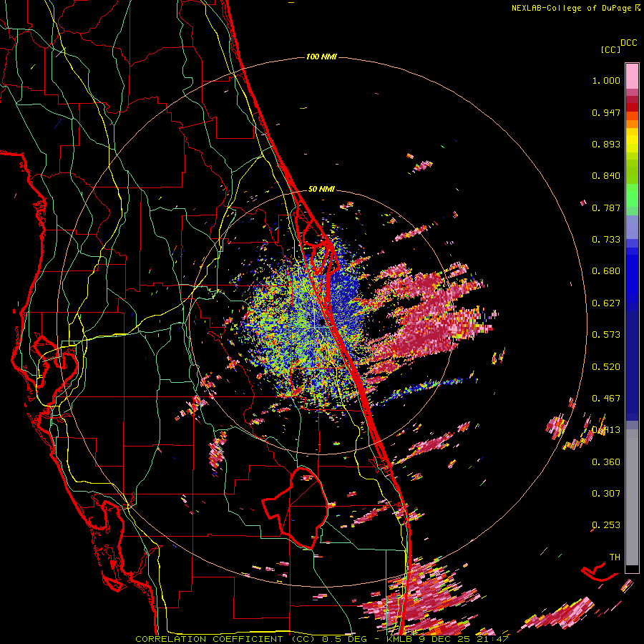Click the NEXLAB-College of DuPage label
Image resolution: width=644 pixels, height=644 pixels.
(x=571, y=8)
